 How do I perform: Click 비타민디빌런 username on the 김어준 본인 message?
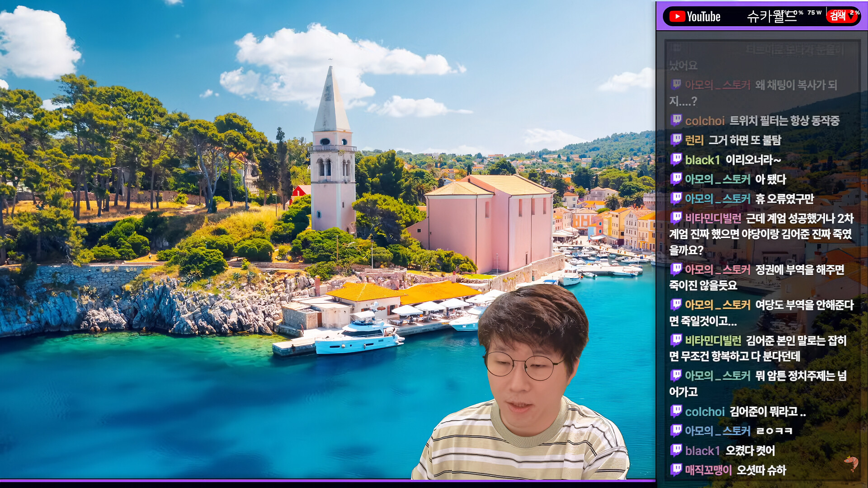(713, 340)
